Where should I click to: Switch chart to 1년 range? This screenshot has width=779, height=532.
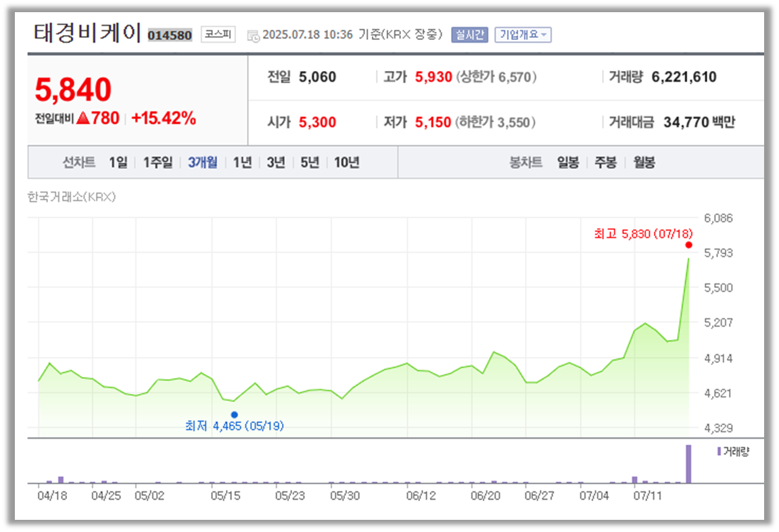(x=243, y=162)
